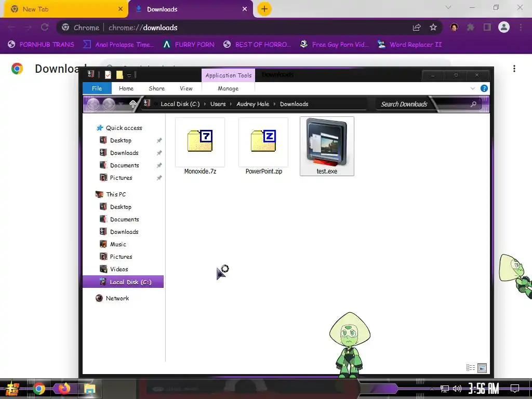Open Word Replacer II bookmark
Image resolution: width=532 pixels, height=399 pixels.
pyautogui.click(x=410, y=45)
